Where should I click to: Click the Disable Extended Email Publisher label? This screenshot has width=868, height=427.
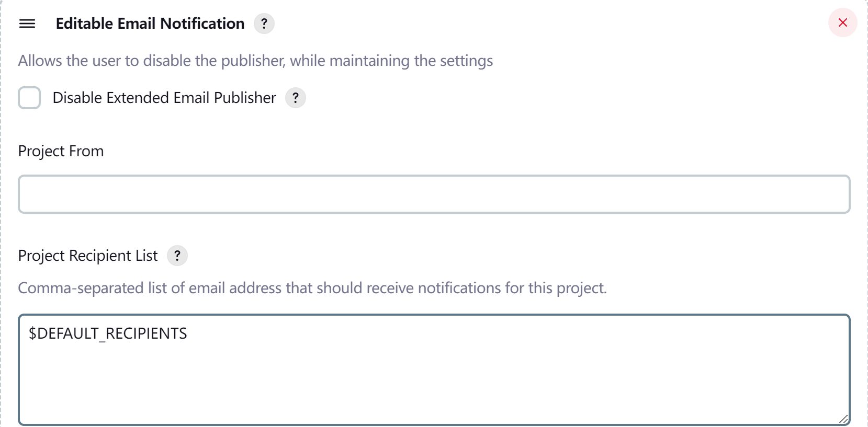tap(164, 98)
